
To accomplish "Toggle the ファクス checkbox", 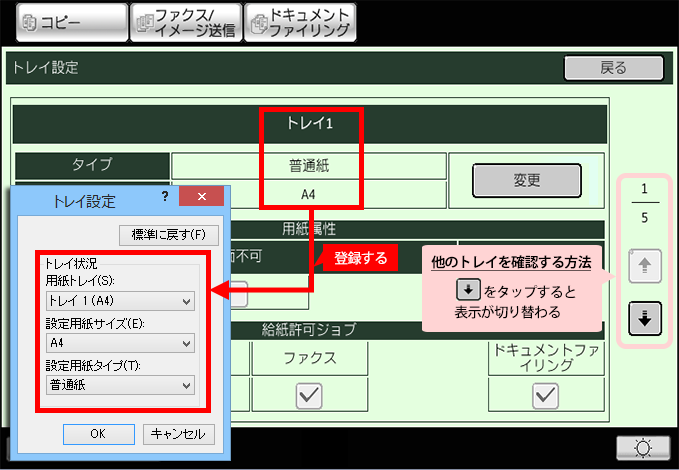I will pos(308,396).
